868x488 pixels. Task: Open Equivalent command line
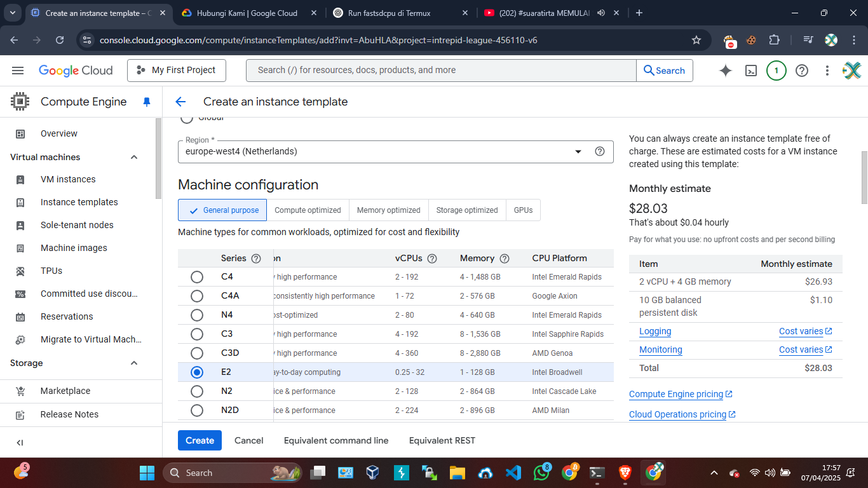(x=336, y=440)
